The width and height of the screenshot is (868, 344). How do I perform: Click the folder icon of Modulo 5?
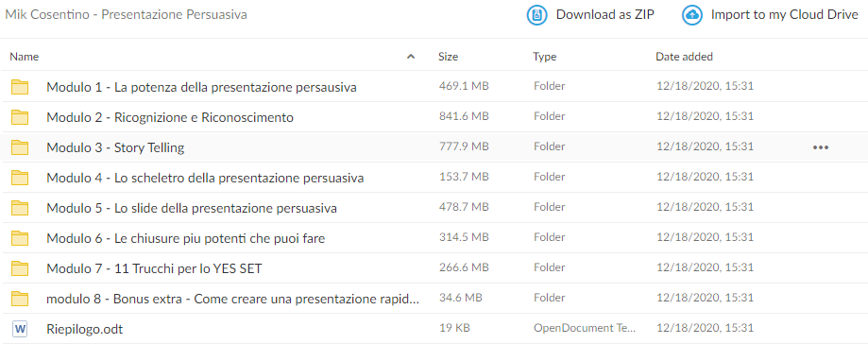pyautogui.click(x=20, y=208)
